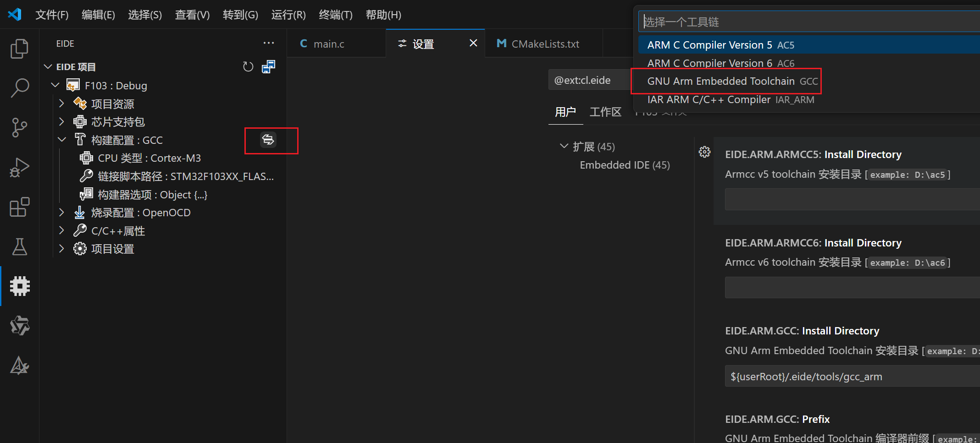The height and width of the screenshot is (443, 980).
Task: Choose GNU Arm Embedded Toolchain GCC
Action: coord(809,81)
